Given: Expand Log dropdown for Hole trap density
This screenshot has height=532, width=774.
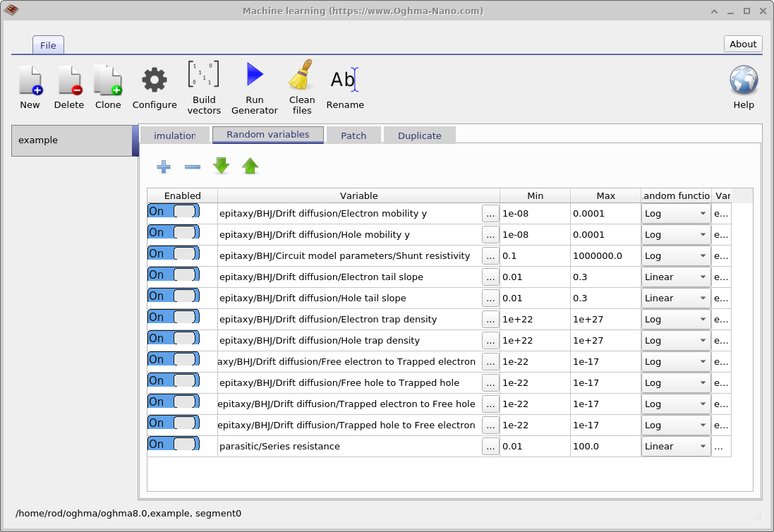Looking at the screenshot, I should pos(675,341).
